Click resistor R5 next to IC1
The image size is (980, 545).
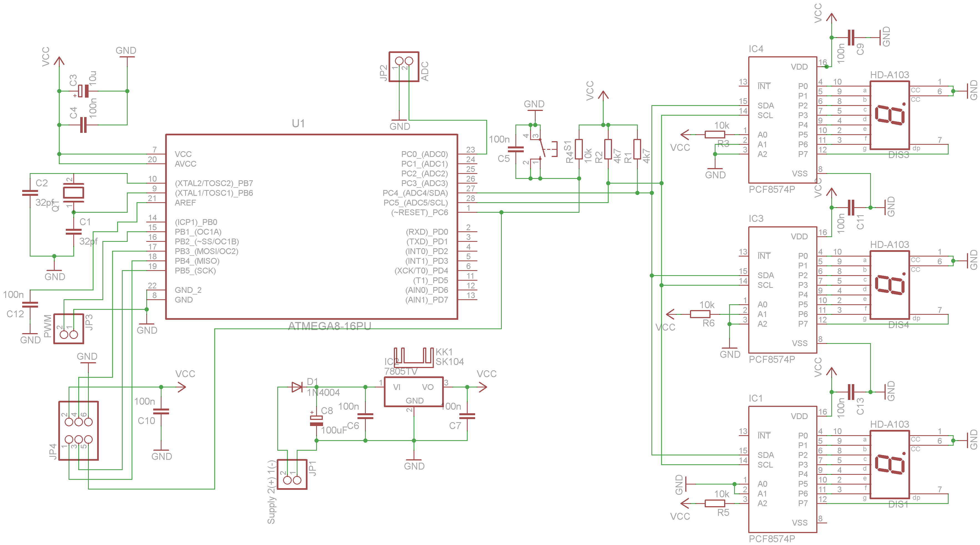[714, 504]
